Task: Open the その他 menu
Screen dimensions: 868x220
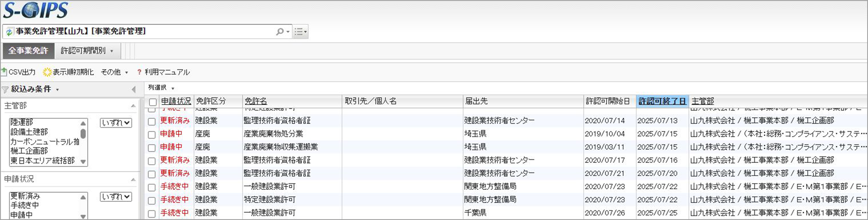Action: 114,72
